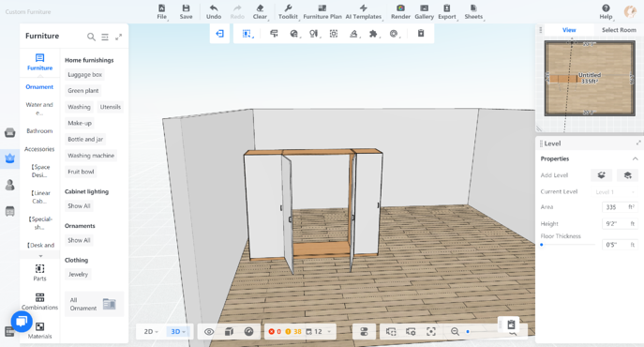Undo the last action

214,12
